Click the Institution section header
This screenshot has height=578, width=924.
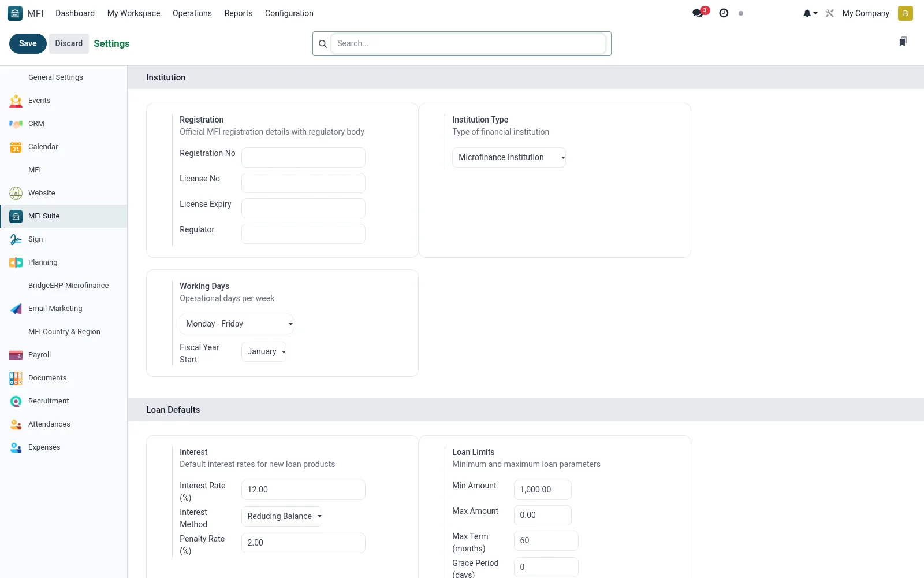[x=526, y=77]
